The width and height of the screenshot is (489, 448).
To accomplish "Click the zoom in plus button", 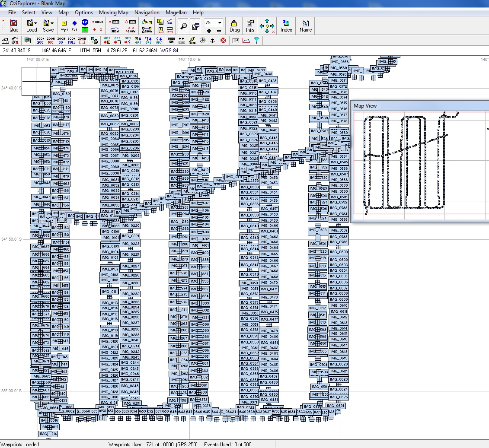I will (209, 31).
